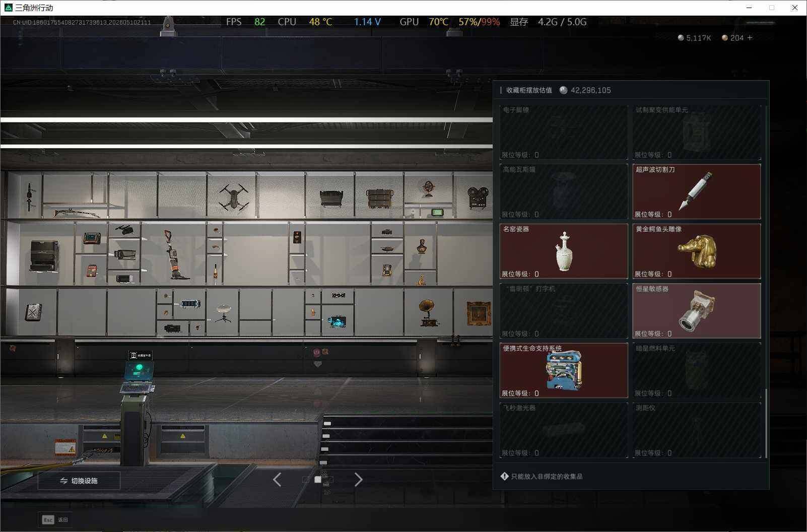Click the 42,296,105 valuation value
807x532 pixels.
click(x=591, y=90)
